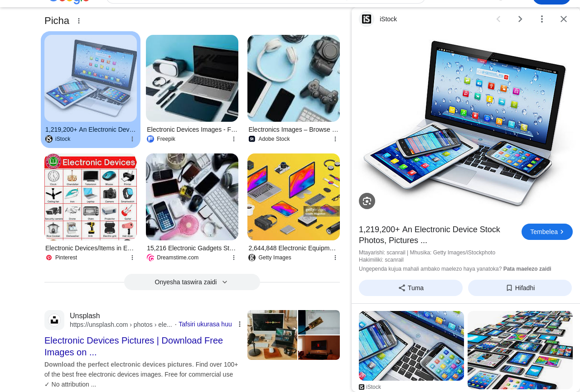The image size is (580, 392).
Task: Close the image preview panel
Action: tap(564, 19)
